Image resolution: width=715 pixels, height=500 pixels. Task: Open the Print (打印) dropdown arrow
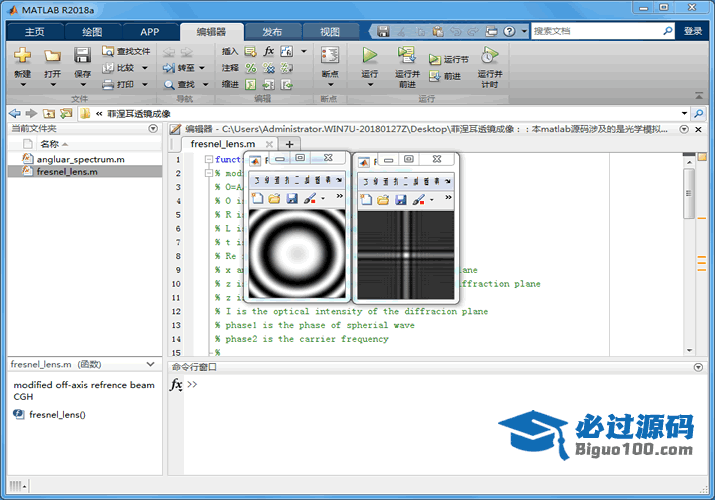click(145, 84)
